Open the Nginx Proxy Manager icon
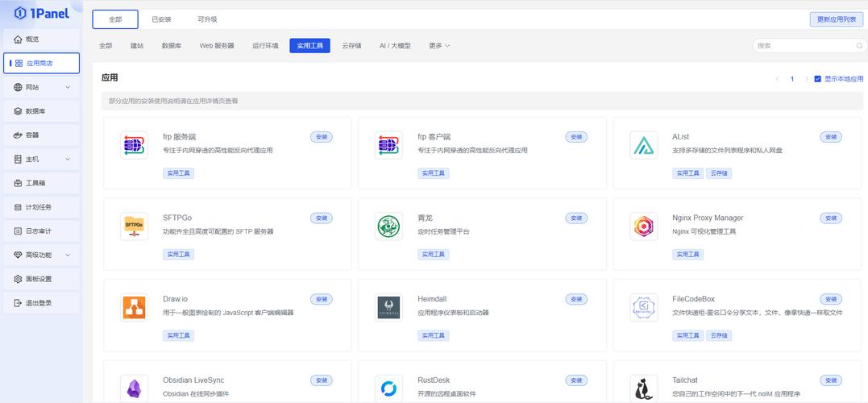The width and height of the screenshot is (868, 403). coord(643,226)
